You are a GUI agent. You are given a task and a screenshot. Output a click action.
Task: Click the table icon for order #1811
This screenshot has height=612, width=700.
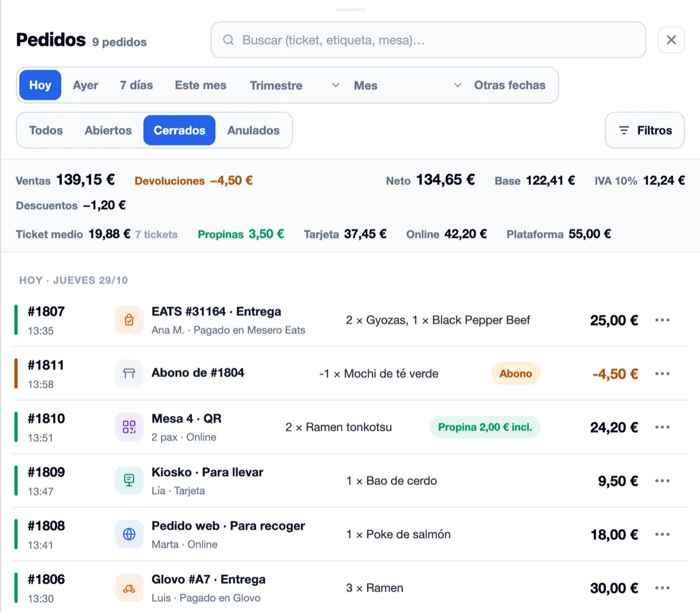[129, 374]
